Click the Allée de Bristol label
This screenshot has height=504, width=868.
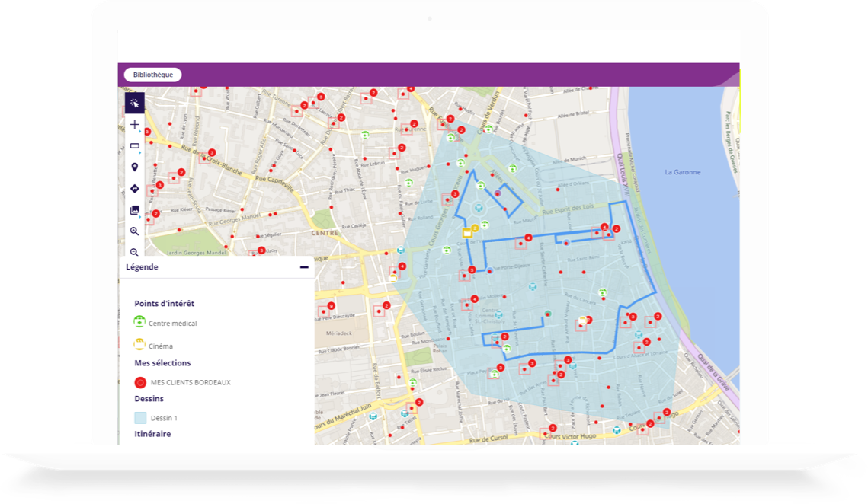574,114
